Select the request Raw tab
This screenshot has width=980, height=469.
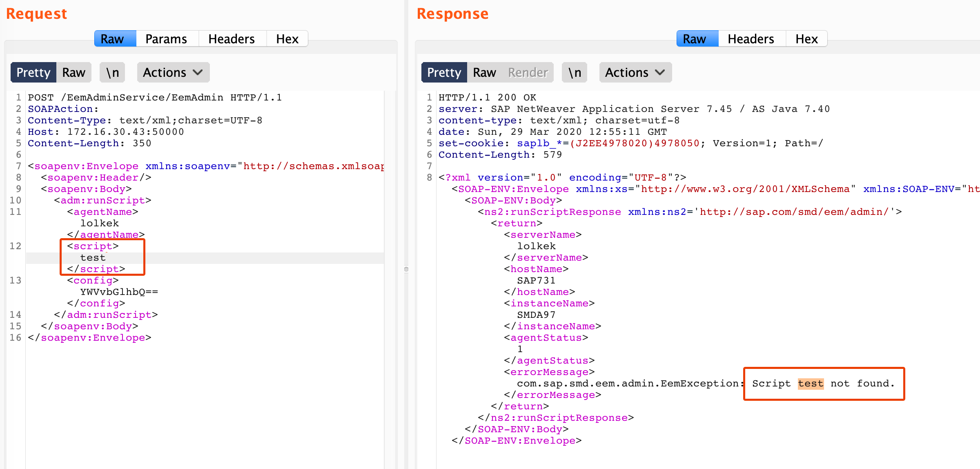pos(112,39)
